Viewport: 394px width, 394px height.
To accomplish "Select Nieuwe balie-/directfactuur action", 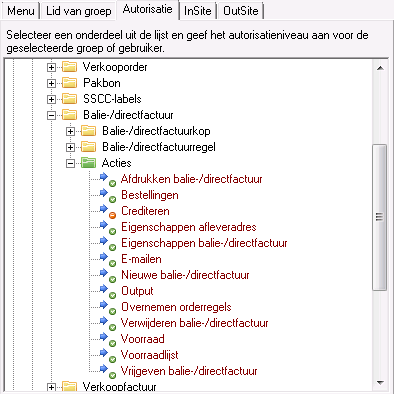I will pos(185,275).
